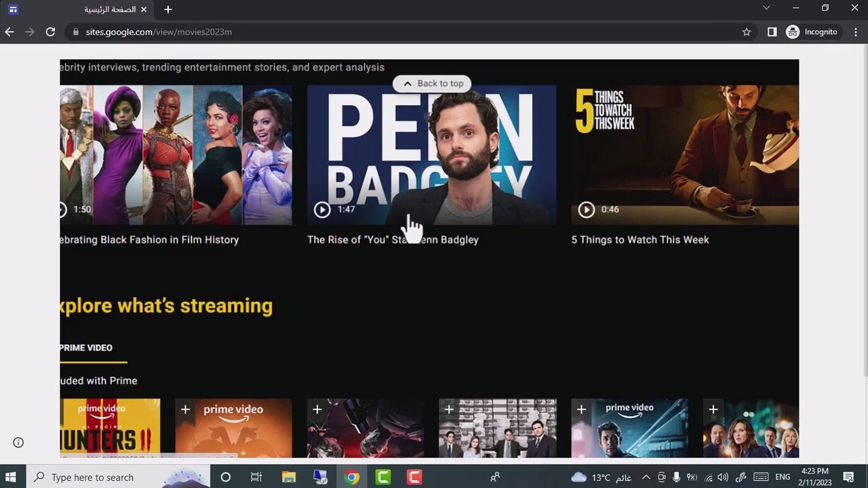
Task: Open a new browser tab
Action: pyautogui.click(x=168, y=9)
